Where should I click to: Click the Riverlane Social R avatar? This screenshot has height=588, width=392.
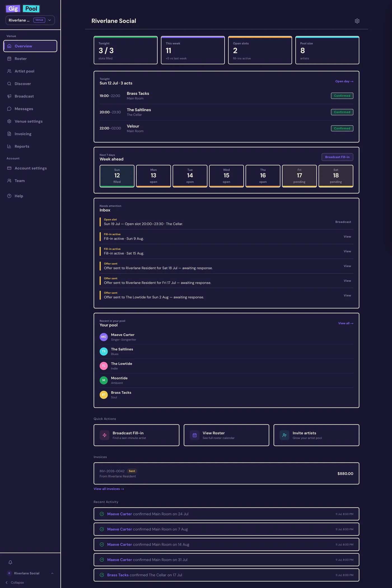pos(9,573)
